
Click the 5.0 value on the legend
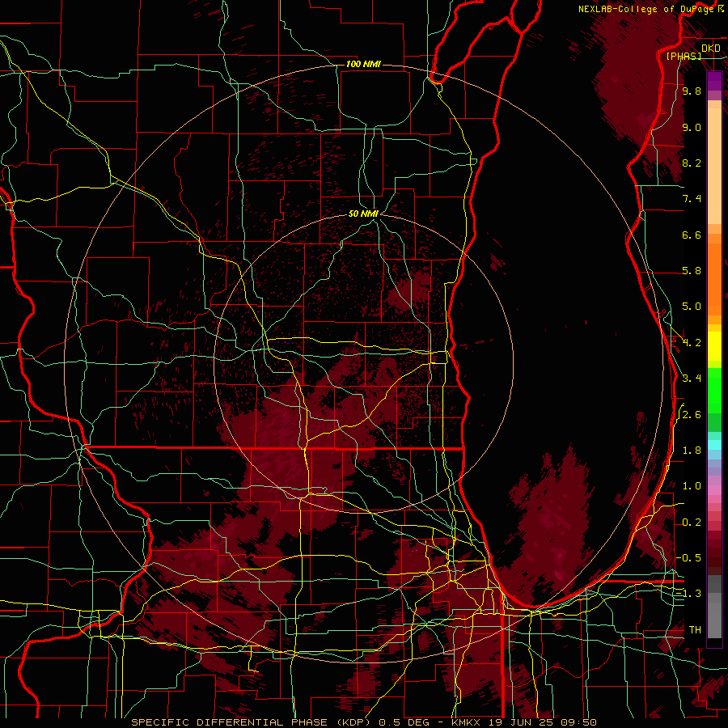tap(692, 307)
